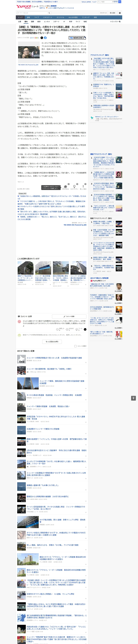Screen dimensions: 138x644
Task: Select the スポーツ category tab
Action: [x=56, y=21]
